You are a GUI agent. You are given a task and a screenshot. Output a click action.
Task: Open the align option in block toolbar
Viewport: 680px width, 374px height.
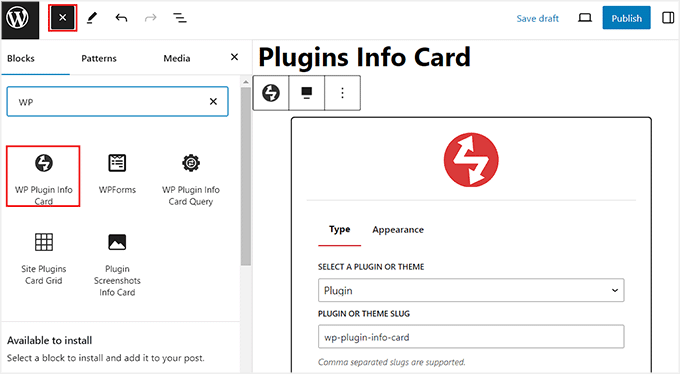click(x=307, y=92)
